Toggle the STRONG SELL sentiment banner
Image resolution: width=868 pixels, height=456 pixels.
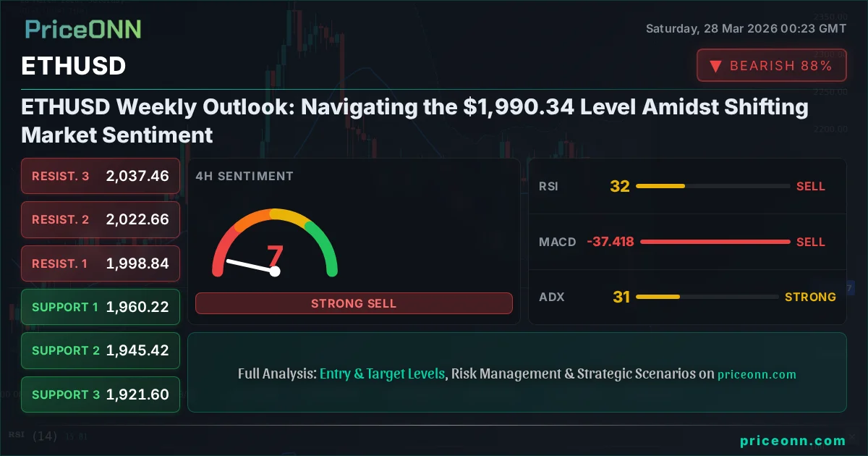click(x=354, y=303)
